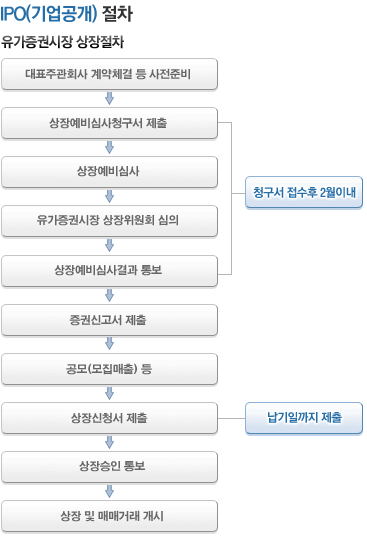Select 상장 및 매매거래 개시 box
The image size is (367, 539).
[109, 516]
